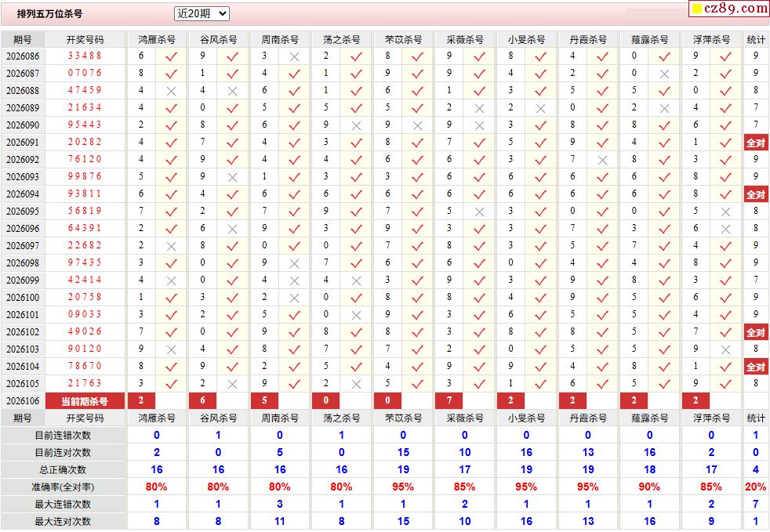Image resolution: width=770 pixels, height=532 pixels.
Task: Click the 荡之杀号 cross mark in row 2026101
Action: 356,315
